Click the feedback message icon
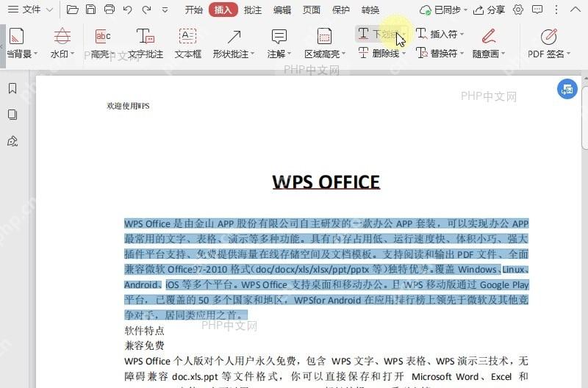 click(x=537, y=10)
